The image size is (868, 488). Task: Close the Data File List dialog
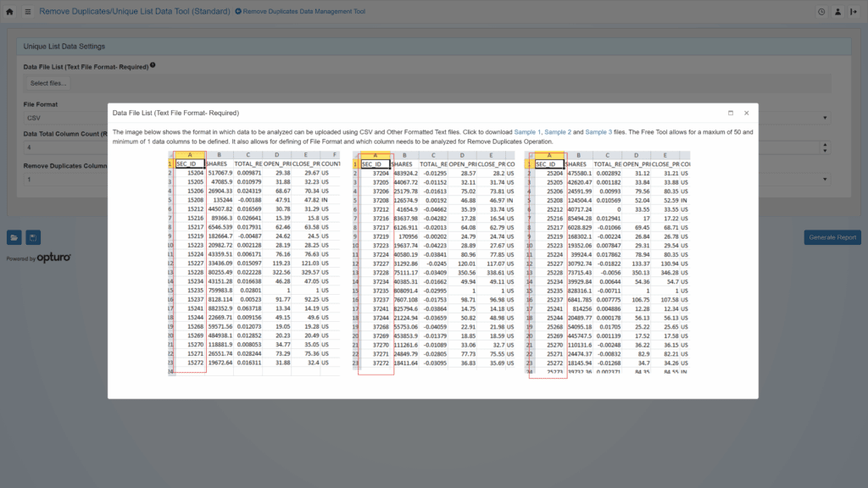(x=746, y=113)
